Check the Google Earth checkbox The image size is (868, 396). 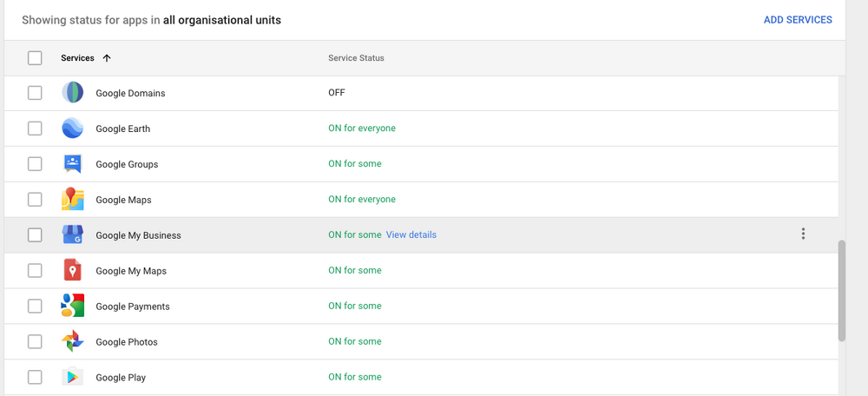pyautogui.click(x=35, y=129)
